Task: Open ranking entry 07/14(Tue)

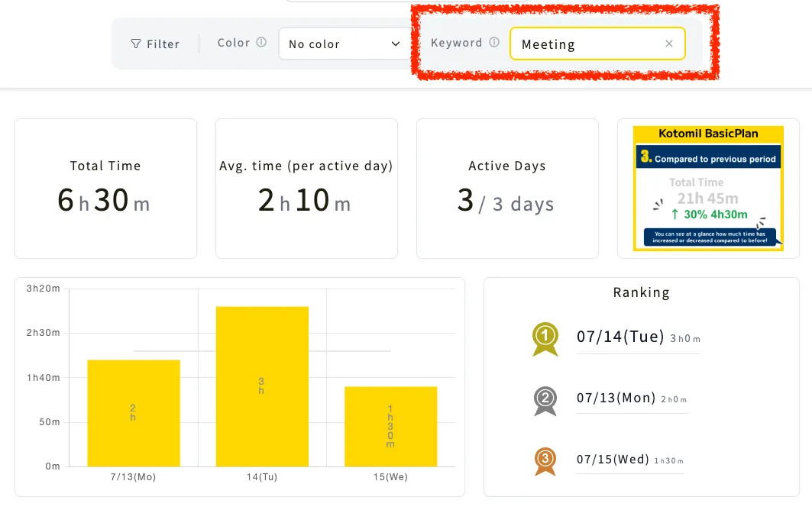Action: point(639,337)
